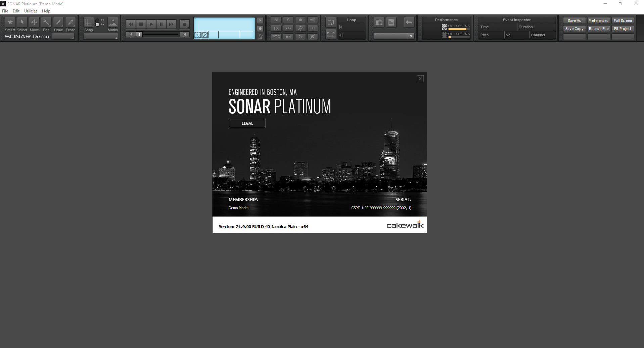
Task: Click the metronome icon
Action: pyautogui.click(x=260, y=37)
